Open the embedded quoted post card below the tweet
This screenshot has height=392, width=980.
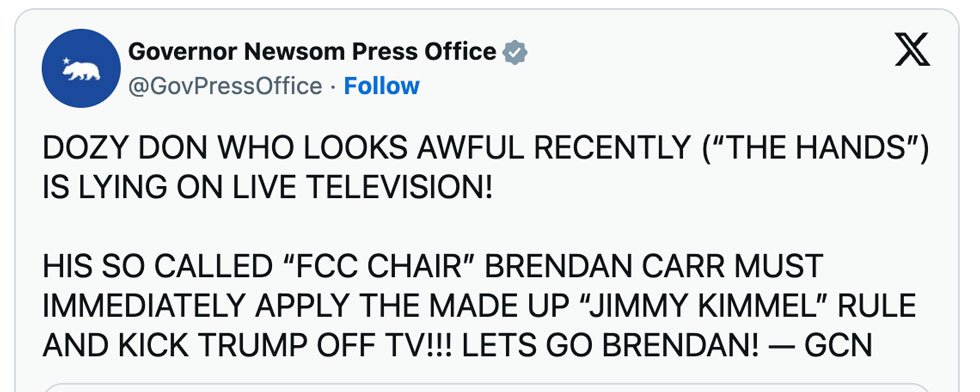(488, 387)
